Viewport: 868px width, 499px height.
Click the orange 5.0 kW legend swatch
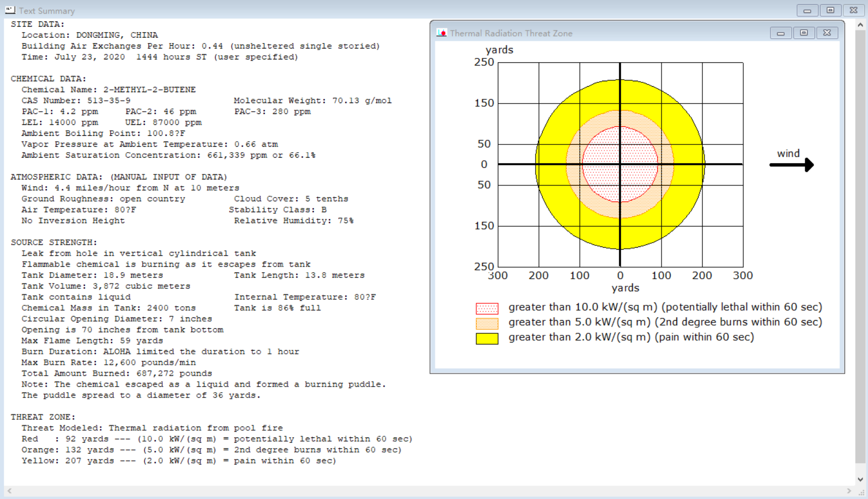[x=487, y=323]
